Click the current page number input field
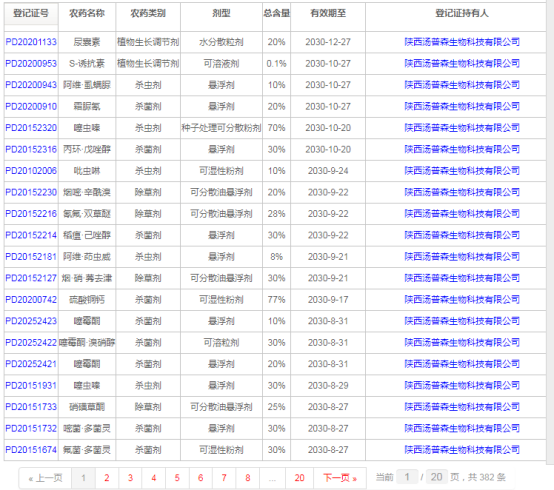The height and width of the screenshot is (490, 554). point(407,477)
